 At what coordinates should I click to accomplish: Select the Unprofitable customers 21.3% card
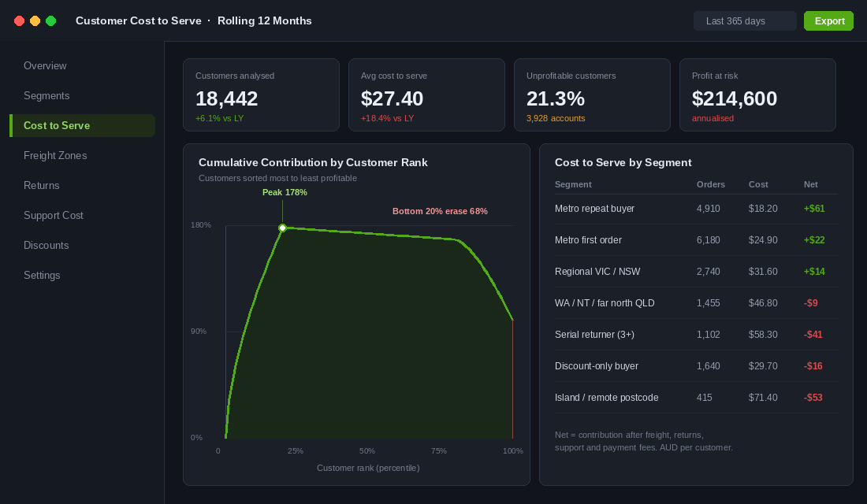[x=592, y=95]
